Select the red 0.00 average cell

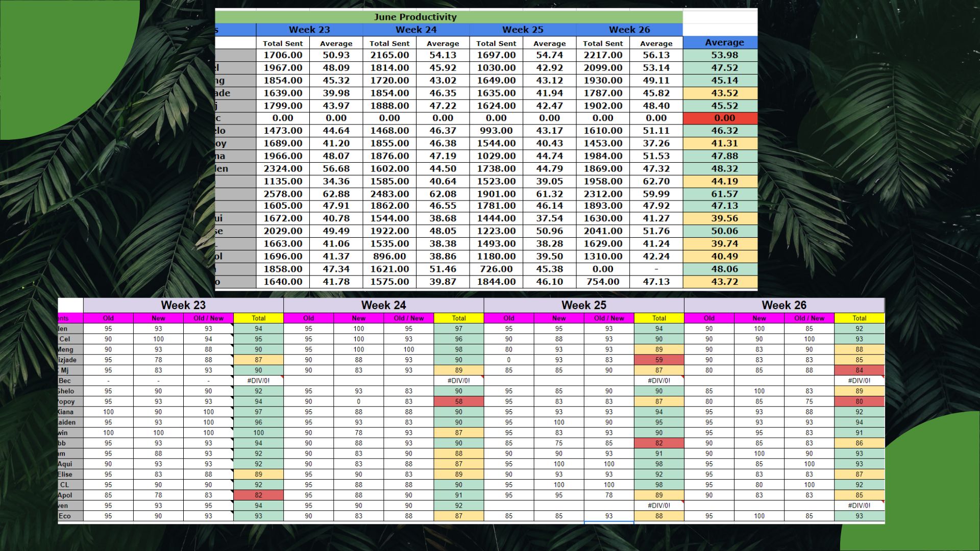724,118
